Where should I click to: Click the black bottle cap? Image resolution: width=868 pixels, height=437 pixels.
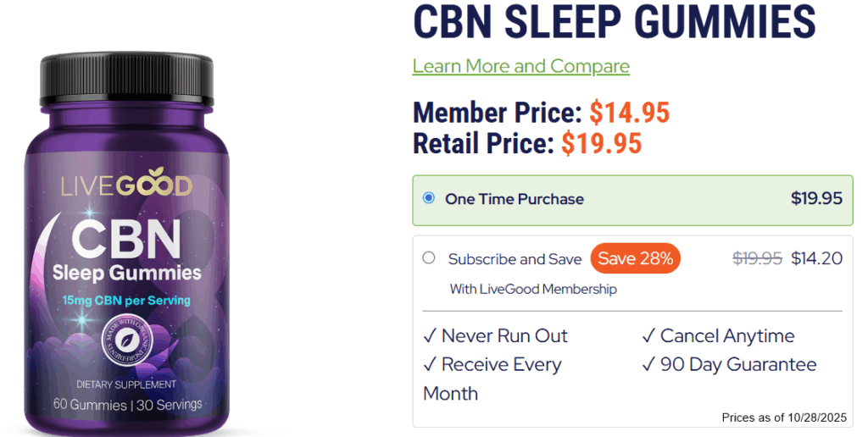(127, 80)
